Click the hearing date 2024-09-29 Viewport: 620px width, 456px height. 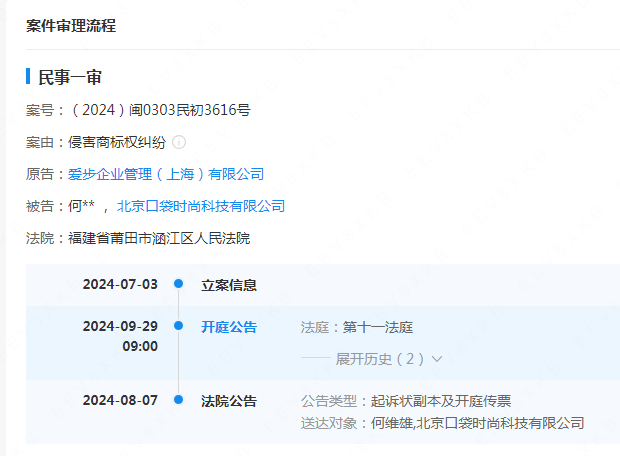(120, 326)
